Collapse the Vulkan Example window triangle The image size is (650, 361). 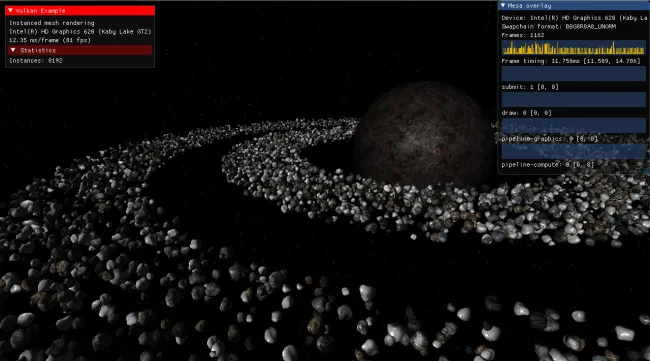pyautogui.click(x=10, y=10)
